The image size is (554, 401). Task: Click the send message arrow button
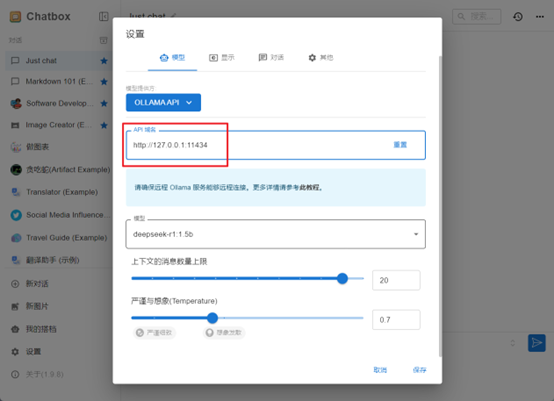pyautogui.click(x=537, y=343)
